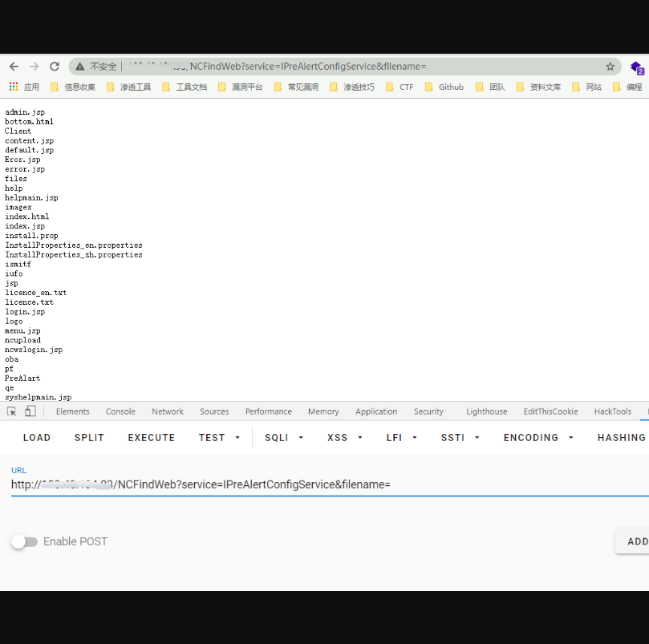
Task: Switch to the Network tab
Action: click(x=168, y=411)
